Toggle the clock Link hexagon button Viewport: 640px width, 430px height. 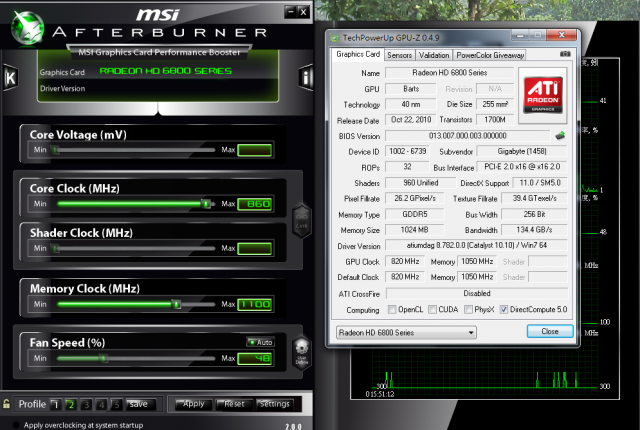pos(302,221)
